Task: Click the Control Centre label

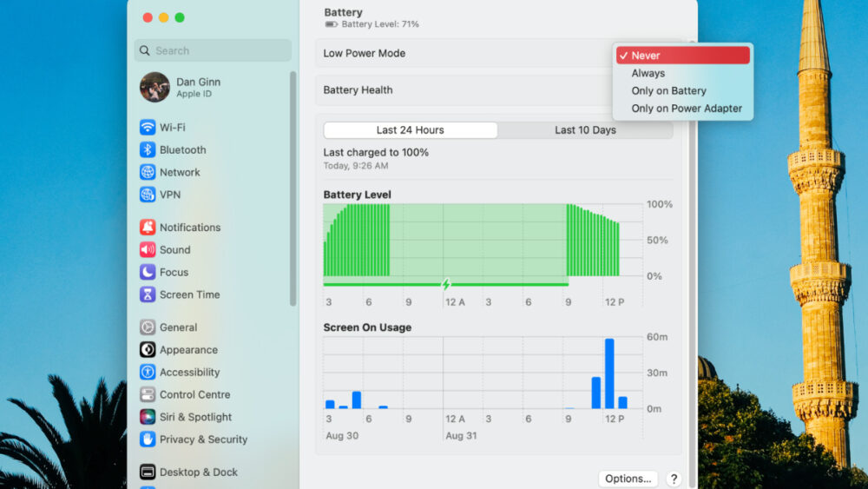Action: point(194,394)
